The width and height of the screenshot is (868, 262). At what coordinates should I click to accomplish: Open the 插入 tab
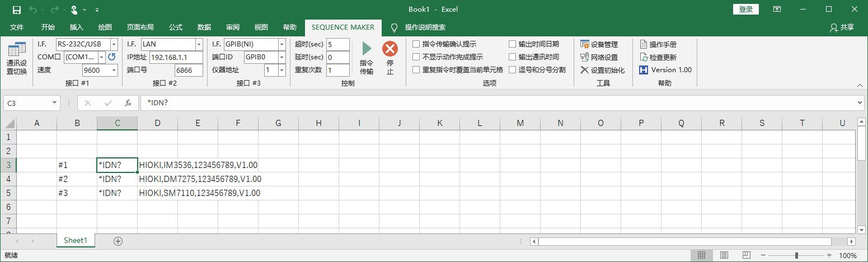(76, 27)
